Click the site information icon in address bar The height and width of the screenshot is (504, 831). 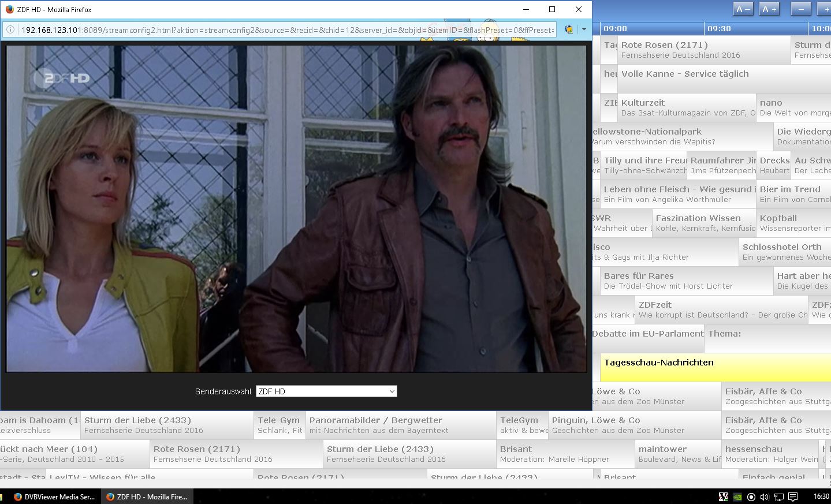tap(10, 29)
